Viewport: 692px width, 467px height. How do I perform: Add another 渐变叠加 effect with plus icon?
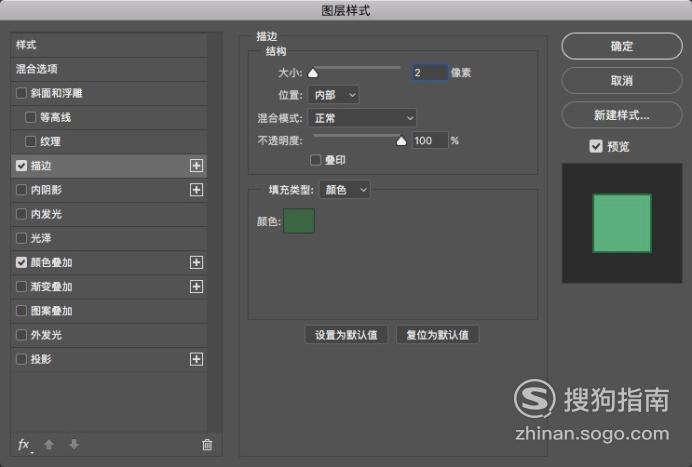(x=196, y=286)
